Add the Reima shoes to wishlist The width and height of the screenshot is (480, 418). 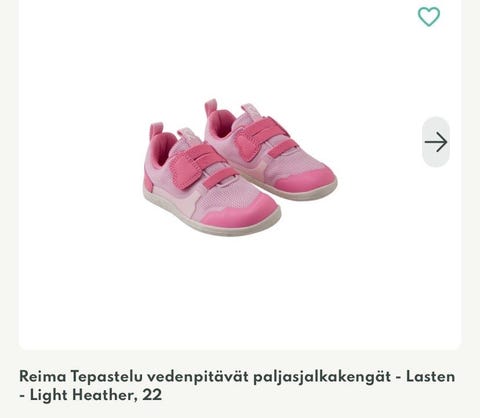click(429, 16)
